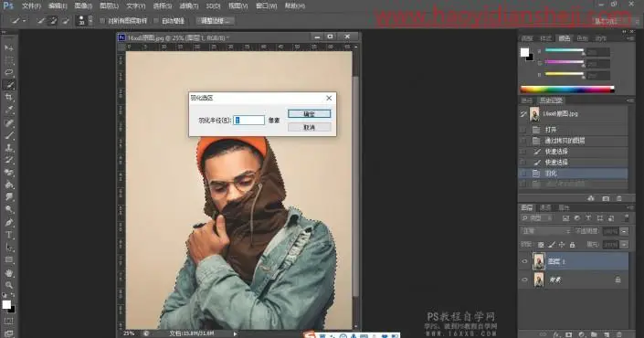This screenshot has width=644, height=338.
Task: Open the Image (图像) menu
Action: point(83,6)
